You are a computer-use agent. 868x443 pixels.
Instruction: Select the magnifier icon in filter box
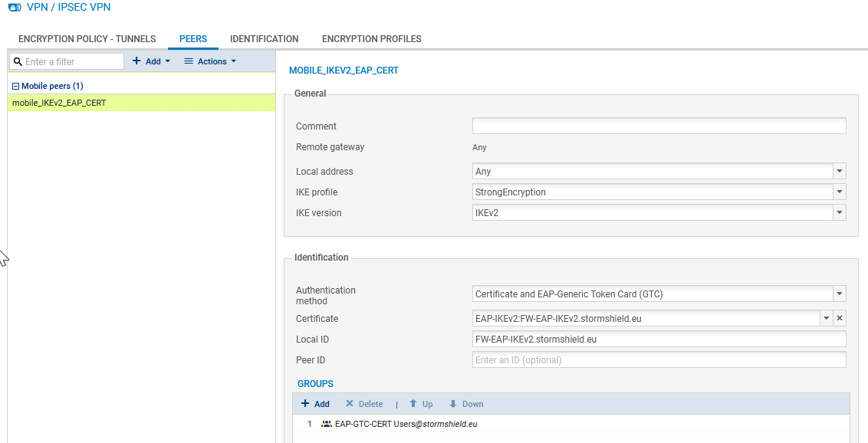(17, 61)
